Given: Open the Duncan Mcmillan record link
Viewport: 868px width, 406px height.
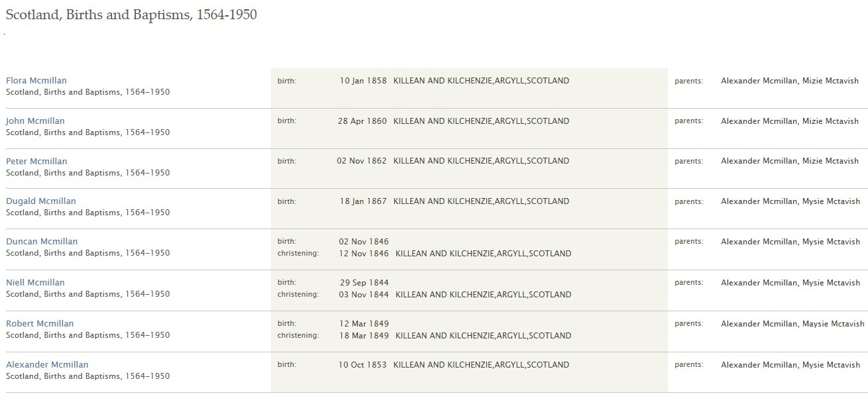Looking at the screenshot, I should tap(42, 242).
